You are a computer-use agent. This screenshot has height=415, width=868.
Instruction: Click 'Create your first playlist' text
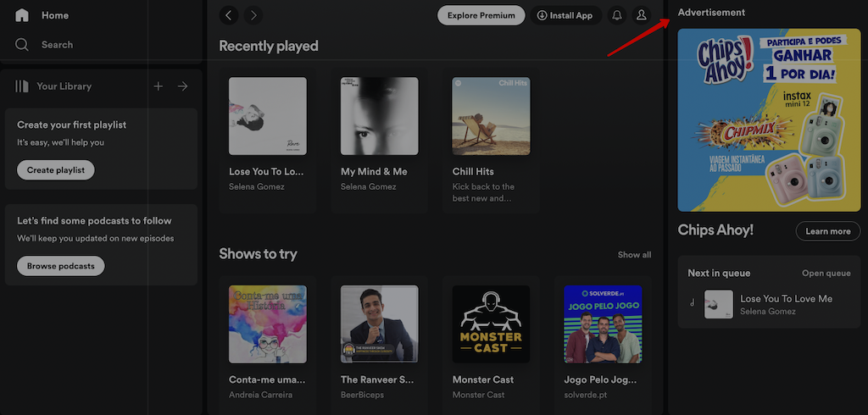coord(72,125)
